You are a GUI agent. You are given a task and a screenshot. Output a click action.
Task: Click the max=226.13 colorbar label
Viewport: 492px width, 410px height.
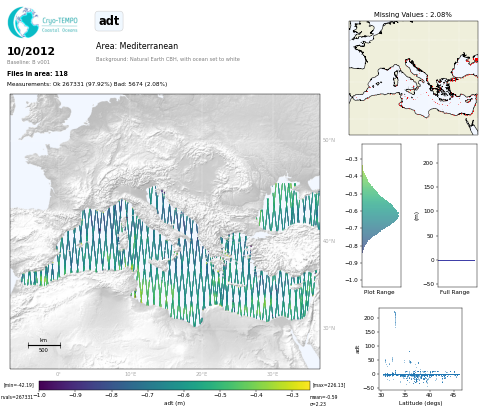coord(329,385)
